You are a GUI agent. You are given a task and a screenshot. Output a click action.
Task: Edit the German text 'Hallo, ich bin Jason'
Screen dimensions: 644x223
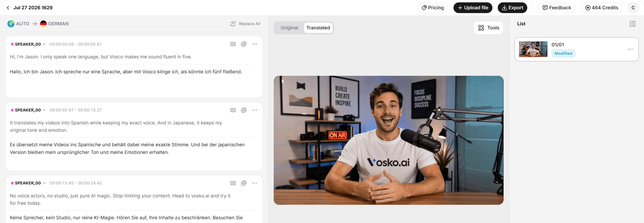click(x=126, y=72)
